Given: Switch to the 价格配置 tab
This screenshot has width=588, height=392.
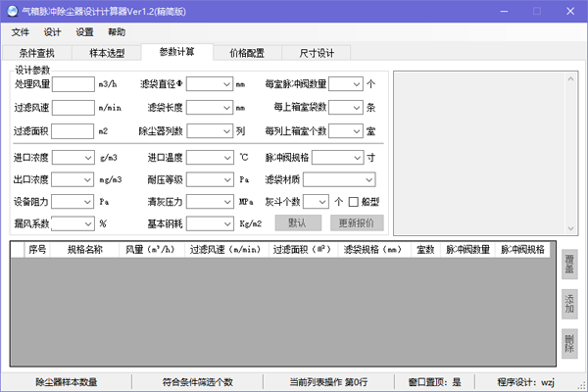Looking at the screenshot, I should (x=247, y=53).
